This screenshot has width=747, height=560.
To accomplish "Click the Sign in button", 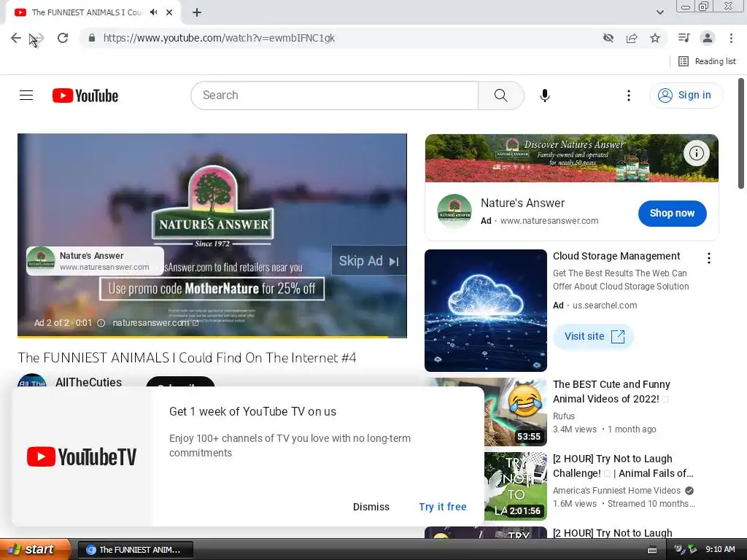I will 686,96.
